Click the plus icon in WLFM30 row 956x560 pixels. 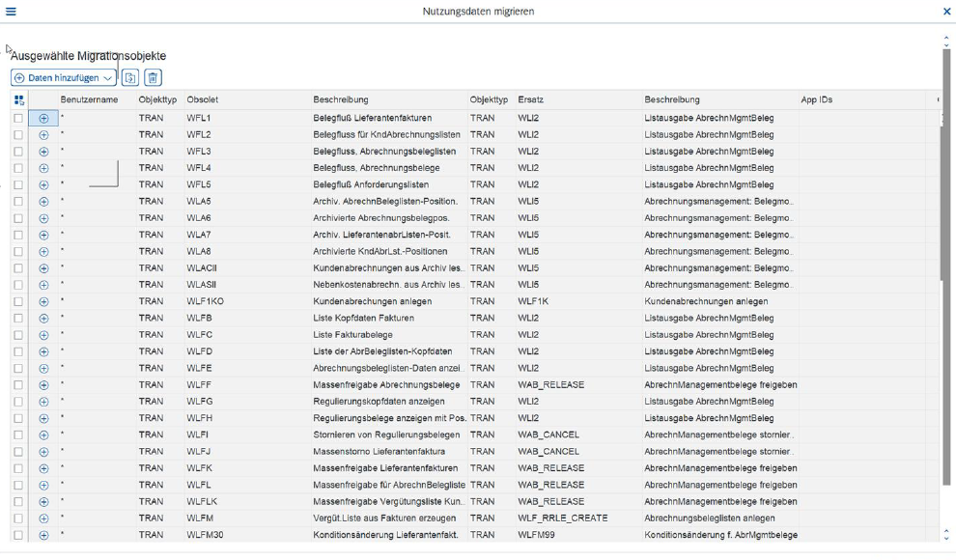click(x=43, y=535)
